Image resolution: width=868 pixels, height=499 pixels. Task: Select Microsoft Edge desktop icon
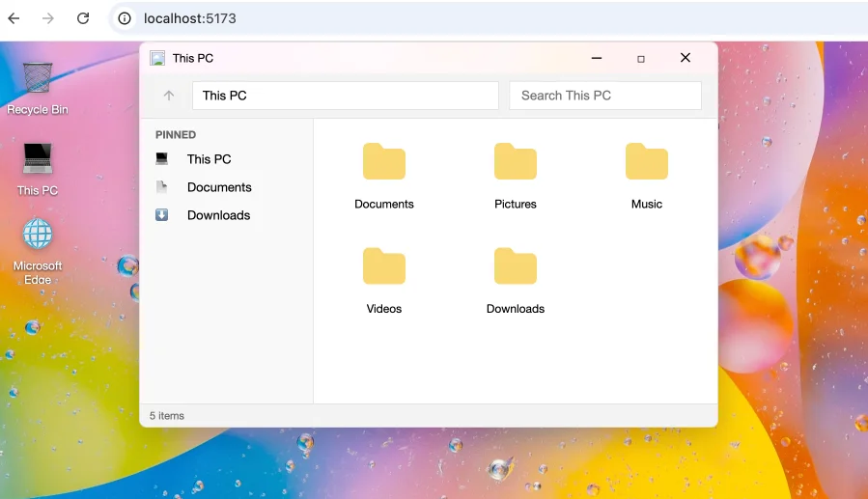pyautogui.click(x=38, y=236)
